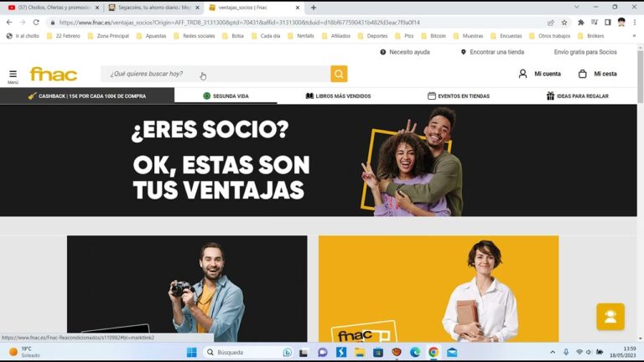Go back with browser back arrow

[9, 23]
